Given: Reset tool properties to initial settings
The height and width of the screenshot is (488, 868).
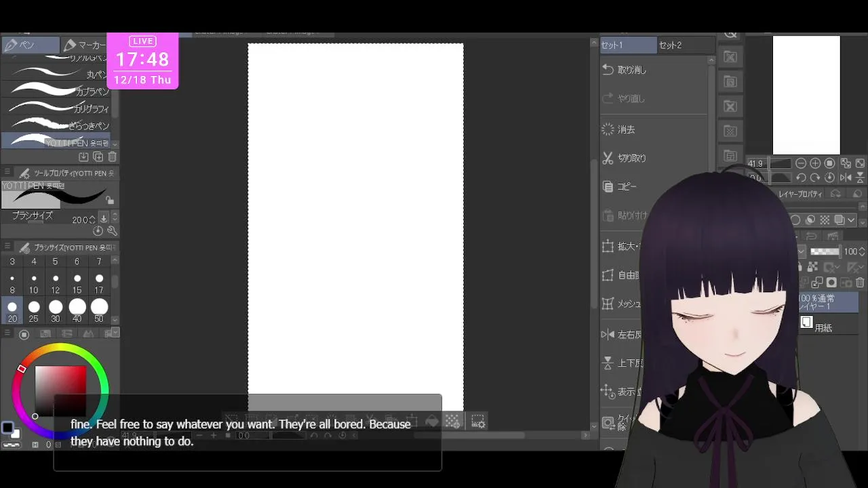Looking at the screenshot, I should [98, 231].
